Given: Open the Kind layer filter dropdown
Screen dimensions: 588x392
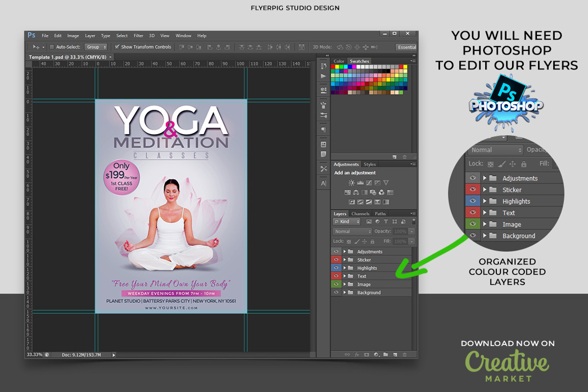Looking at the screenshot, I should [x=346, y=221].
